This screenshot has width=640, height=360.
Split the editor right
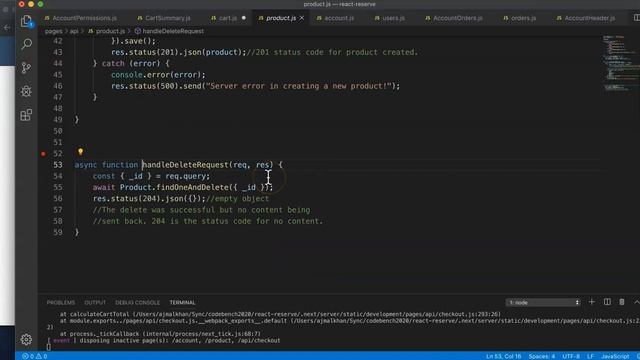[636, 18]
